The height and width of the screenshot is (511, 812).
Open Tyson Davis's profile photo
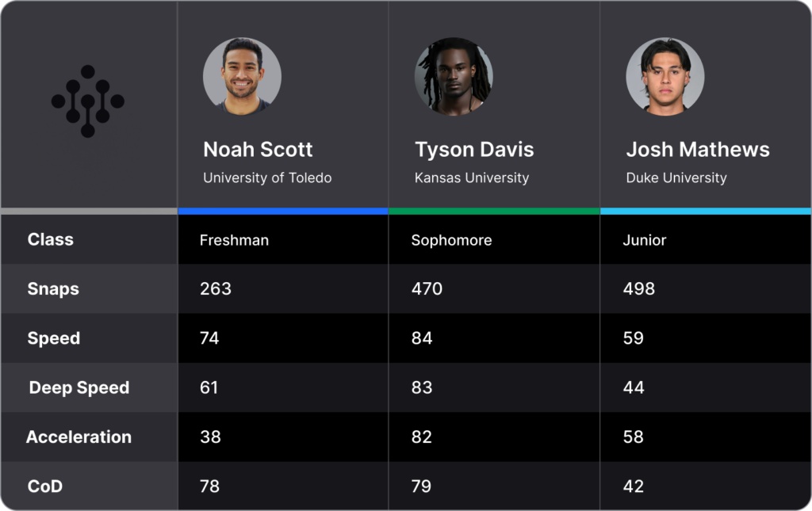tap(454, 76)
